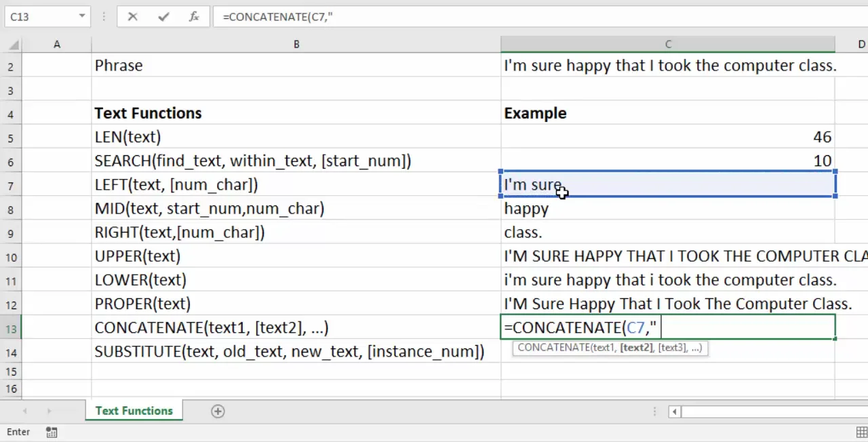This screenshot has width=868, height=442.
Task: Switch to Normal view using the grid icon
Action: click(x=861, y=432)
